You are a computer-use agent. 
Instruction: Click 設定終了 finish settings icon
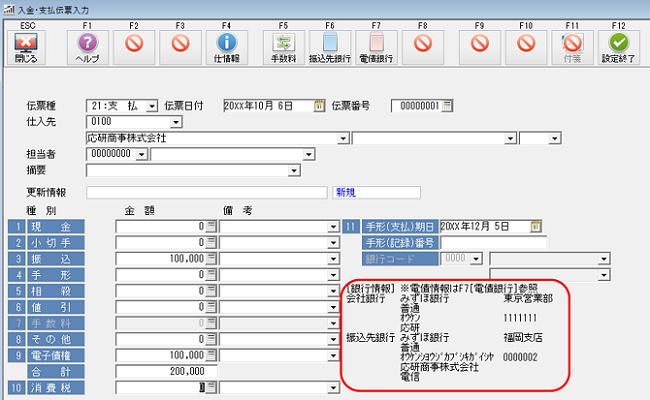click(619, 44)
